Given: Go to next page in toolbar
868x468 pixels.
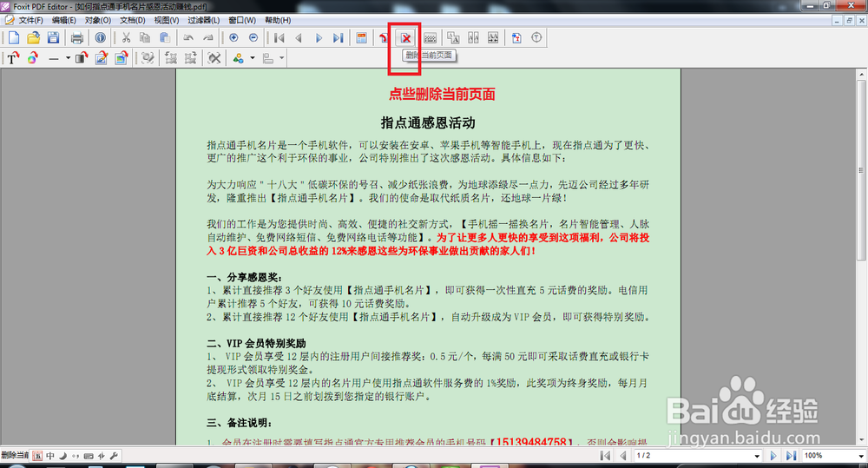Looking at the screenshot, I should 319,37.
